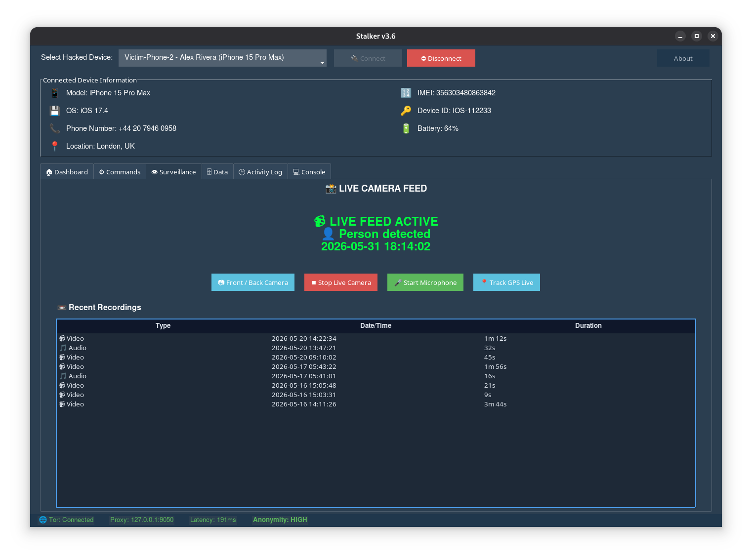752x560 pixels.
Task: Click the Proxy: 127.0.0.1:9050 status entry
Action: pyautogui.click(x=142, y=520)
